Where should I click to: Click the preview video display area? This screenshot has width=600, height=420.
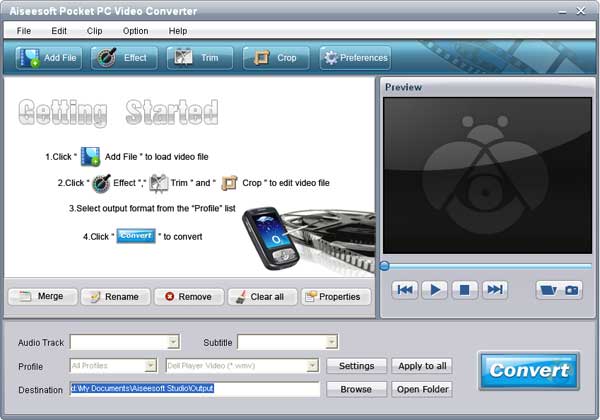coord(487,175)
